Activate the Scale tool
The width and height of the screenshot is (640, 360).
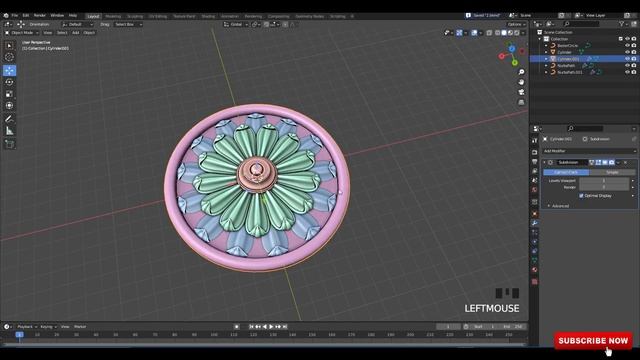tap(9, 94)
